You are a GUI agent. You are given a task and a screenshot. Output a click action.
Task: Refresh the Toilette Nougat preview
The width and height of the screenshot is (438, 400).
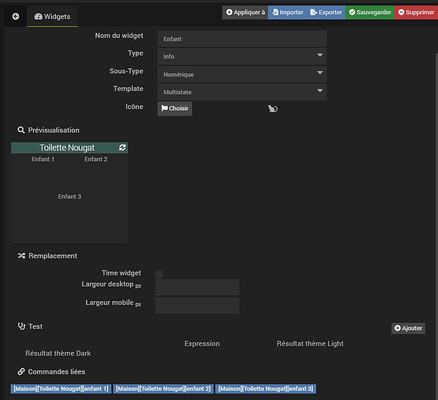pos(122,148)
